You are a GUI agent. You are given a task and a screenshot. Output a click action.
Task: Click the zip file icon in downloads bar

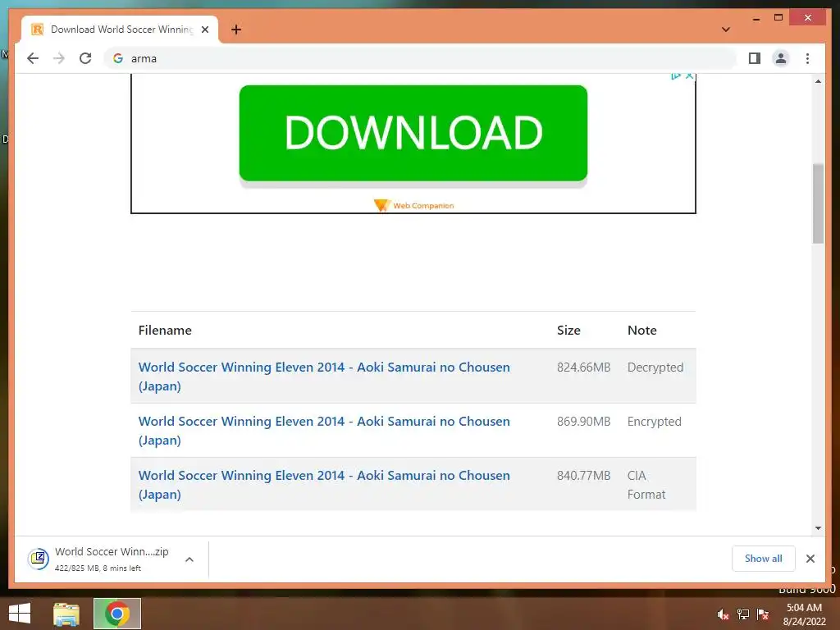tap(39, 559)
